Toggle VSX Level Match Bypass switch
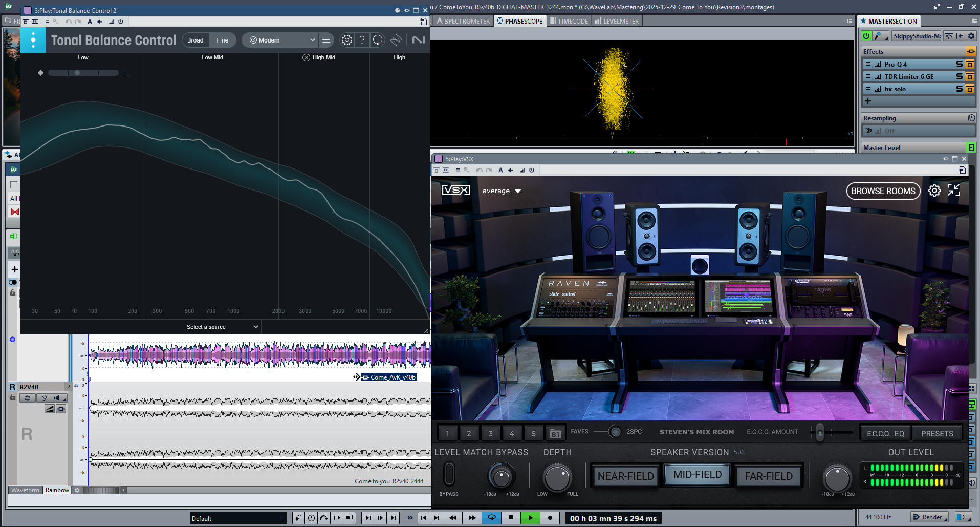 point(449,474)
